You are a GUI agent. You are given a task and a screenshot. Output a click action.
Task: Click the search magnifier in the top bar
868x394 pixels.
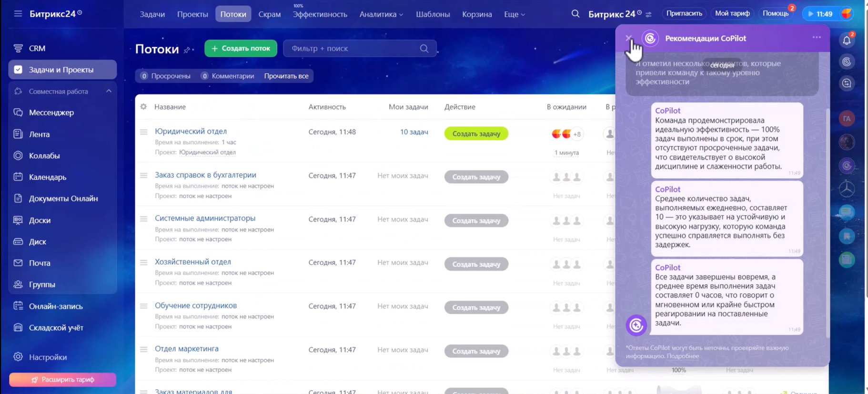point(575,14)
